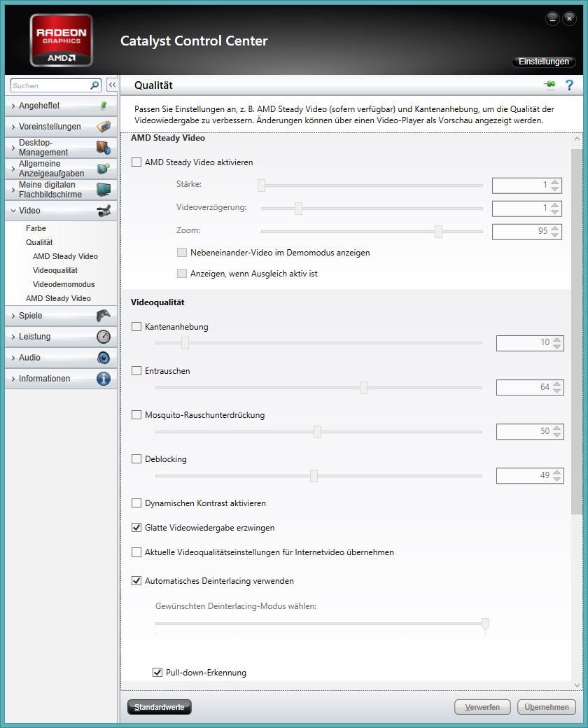Check Aktuelle Videoqualitätseinstellungen für Internetvideo übernehmen

(136, 552)
